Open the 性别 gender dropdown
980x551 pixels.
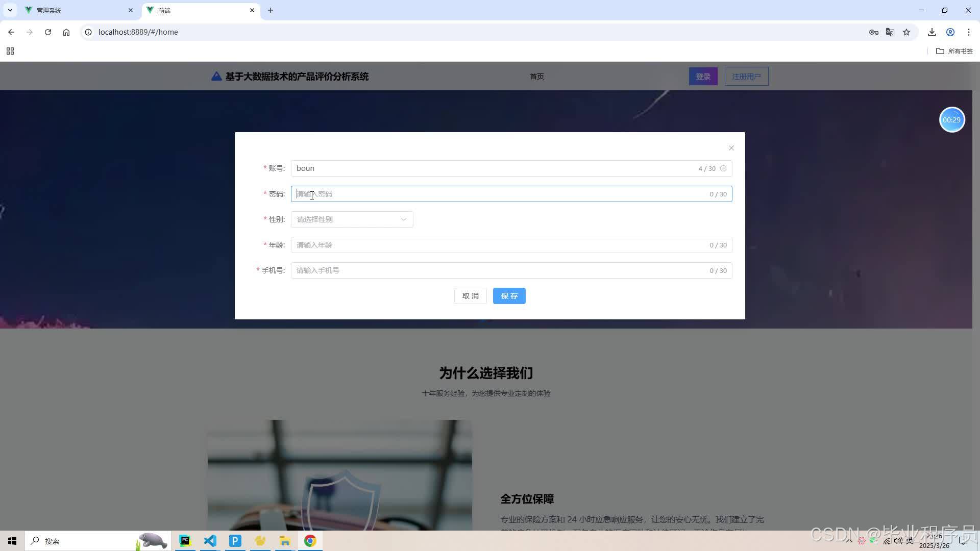click(352, 219)
